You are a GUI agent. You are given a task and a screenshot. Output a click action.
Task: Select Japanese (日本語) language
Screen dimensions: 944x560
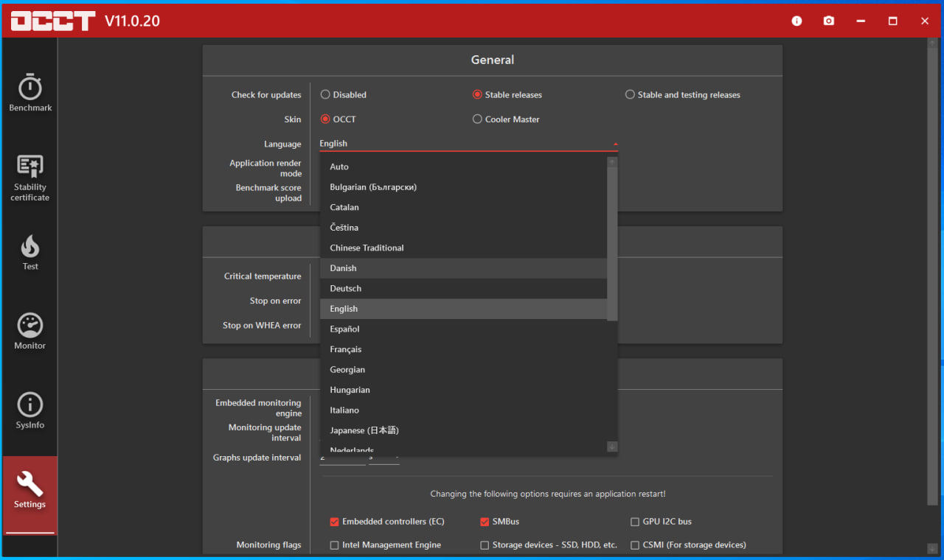(x=463, y=430)
